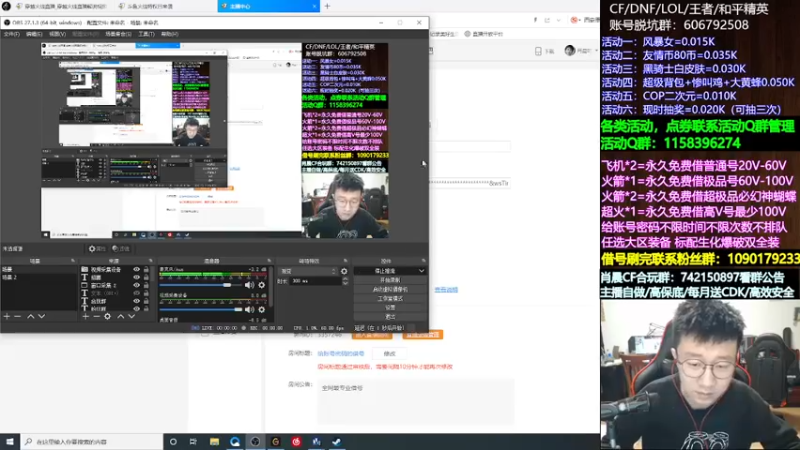The image size is (800, 450).
Task: Toggle visibility of the window capture source
Action: tap(136, 285)
